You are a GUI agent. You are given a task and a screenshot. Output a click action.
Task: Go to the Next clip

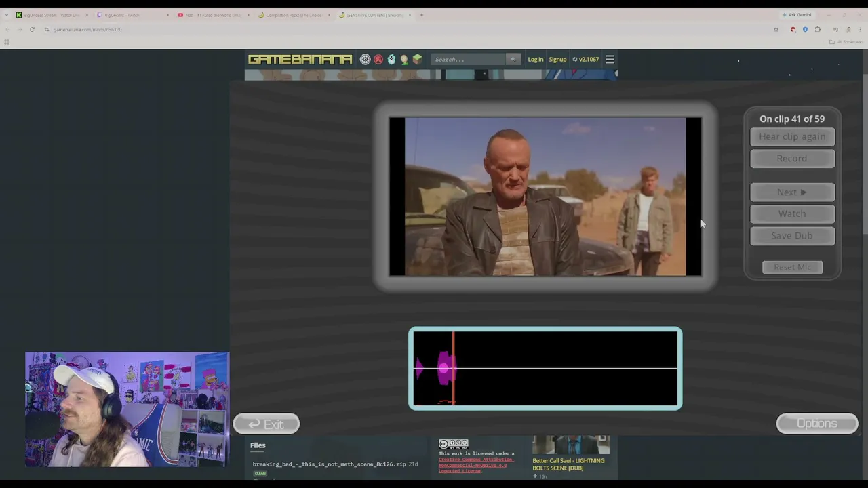(792, 192)
